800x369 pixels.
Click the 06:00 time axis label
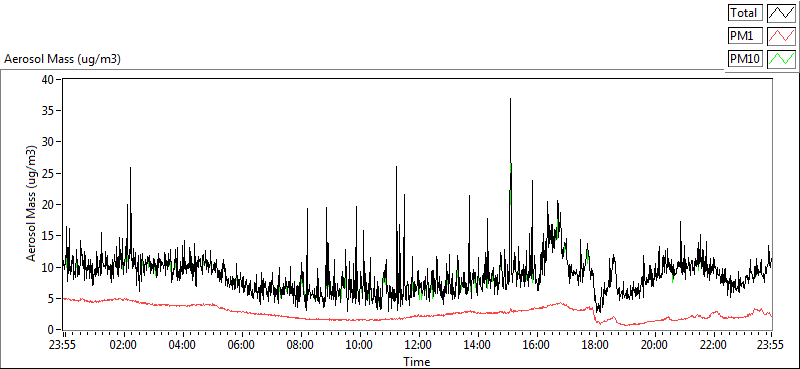[x=241, y=344]
